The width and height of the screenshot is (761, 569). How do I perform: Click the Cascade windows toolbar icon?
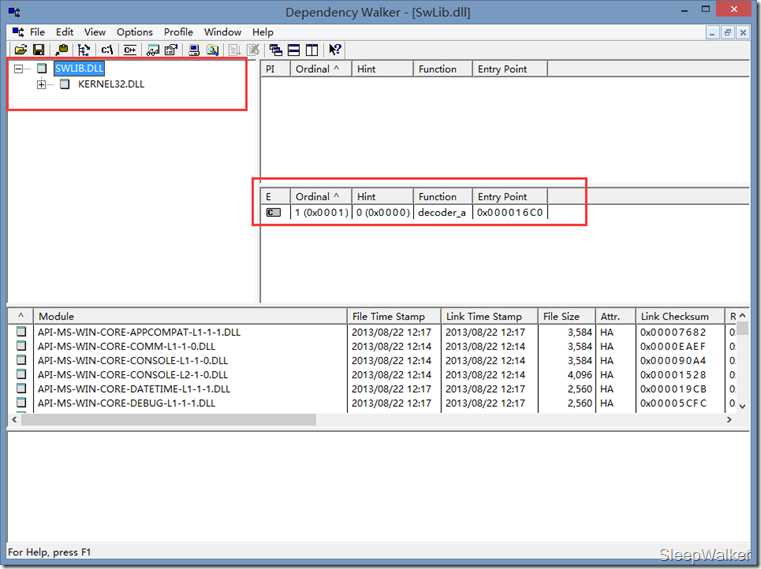point(276,50)
